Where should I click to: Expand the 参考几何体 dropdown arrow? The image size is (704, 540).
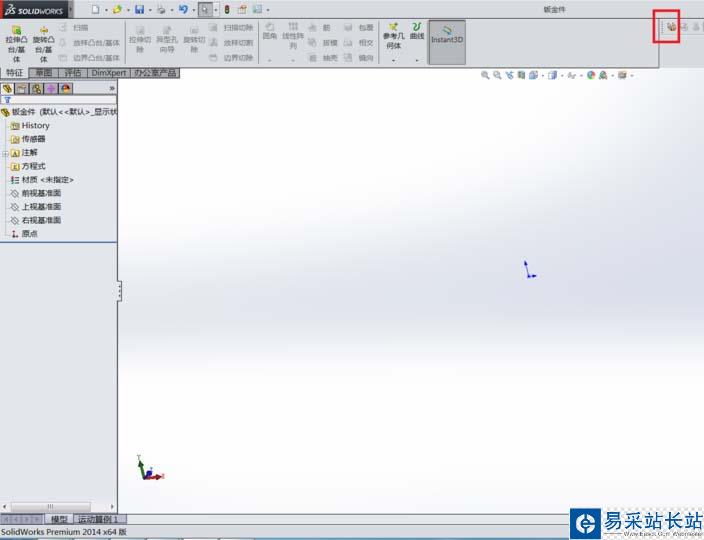tap(393, 60)
